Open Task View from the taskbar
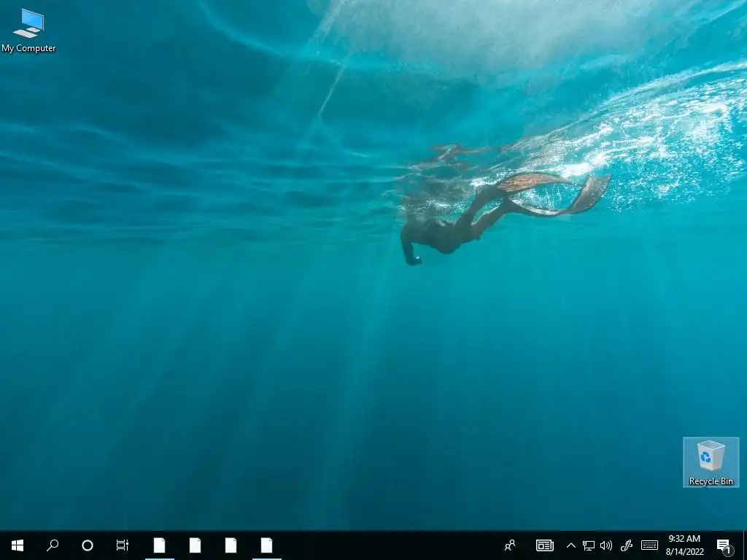The height and width of the screenshot is (560, 747). point(123,545)
